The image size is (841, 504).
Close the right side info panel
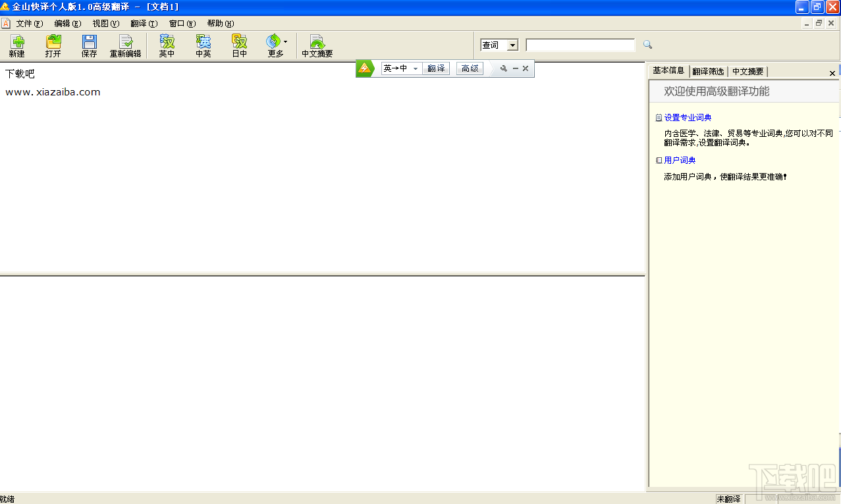pyautogui.click(x=832, y=73)
